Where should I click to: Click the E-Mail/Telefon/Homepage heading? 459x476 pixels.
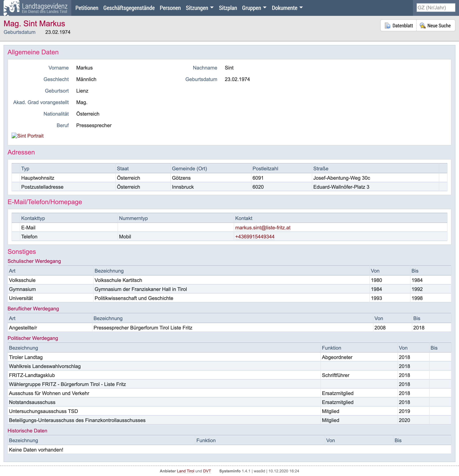click(x=45, y=202)
